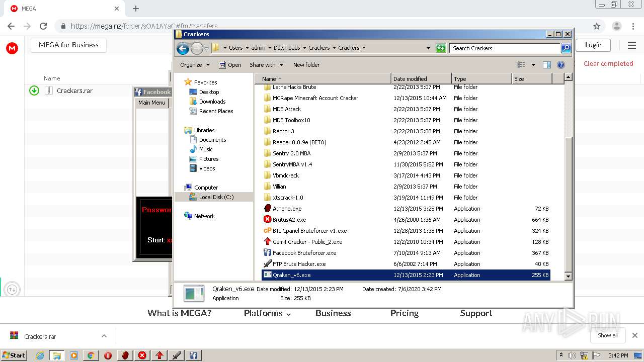Sort files by Date modified column
The image size is (644, 362).
pos(421,79)
